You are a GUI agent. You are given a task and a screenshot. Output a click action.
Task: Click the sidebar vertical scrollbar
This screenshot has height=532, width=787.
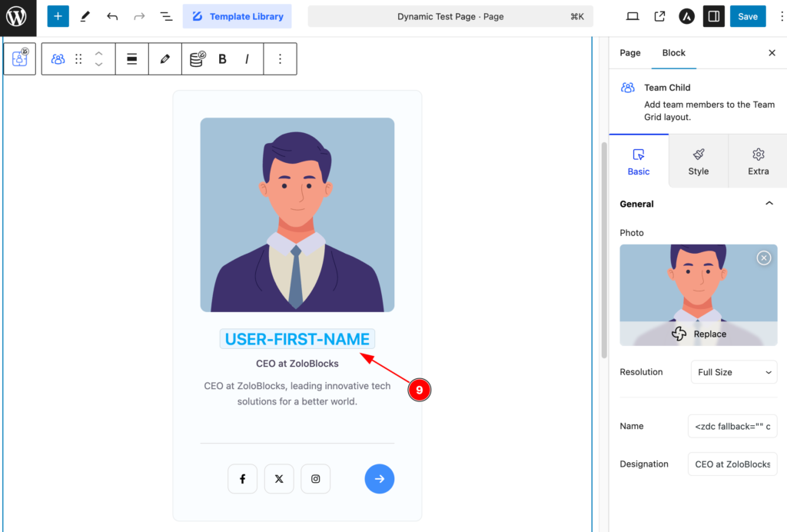(604, 250)
